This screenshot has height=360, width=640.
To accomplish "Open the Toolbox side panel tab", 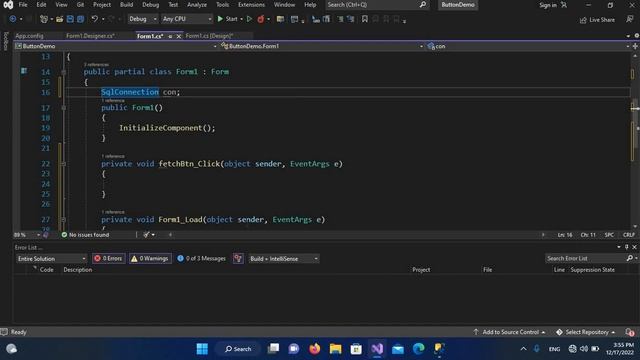I will tap(5, 41).
